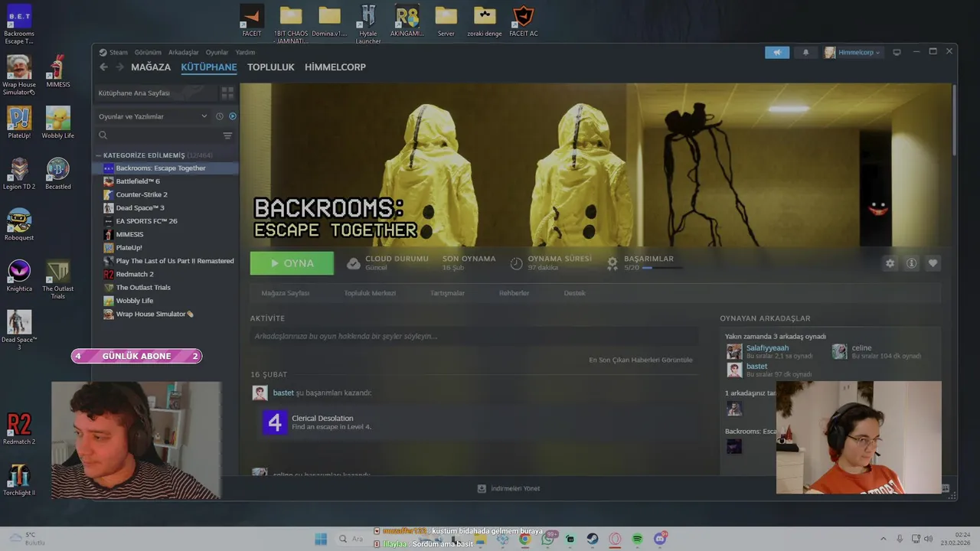Image resolution: width=980 pixels, height=551 pixels.
Task: Open the Görünüm menu
Action: (x=148, y=52)
